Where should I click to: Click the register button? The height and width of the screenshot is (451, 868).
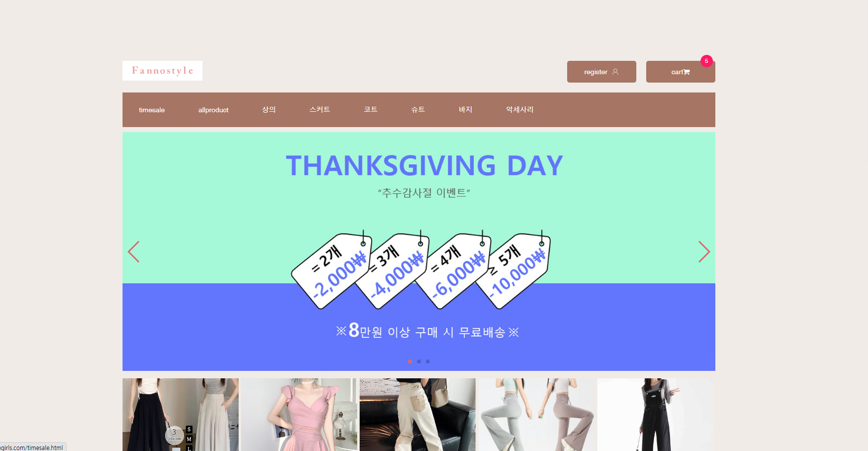point(602,72)
